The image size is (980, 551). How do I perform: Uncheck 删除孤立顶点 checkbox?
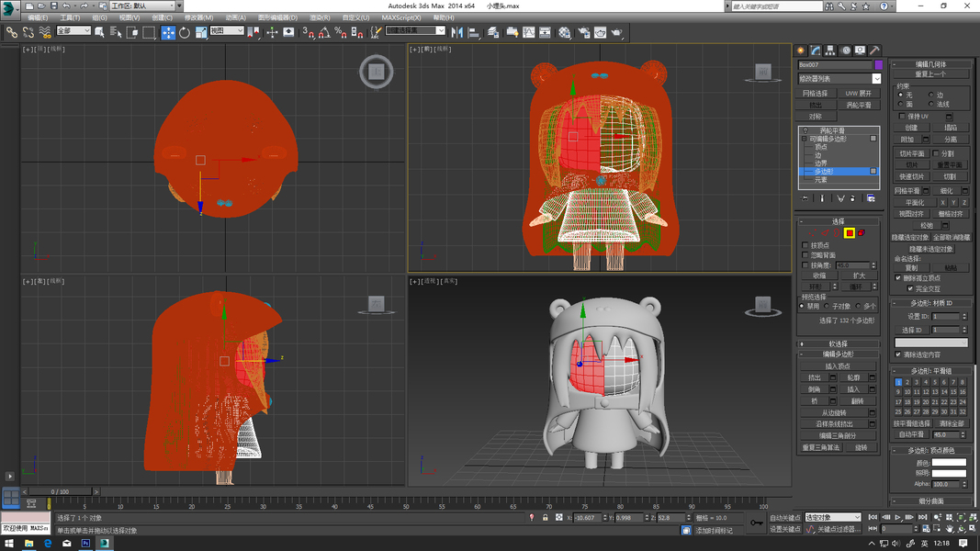[898, 278]
